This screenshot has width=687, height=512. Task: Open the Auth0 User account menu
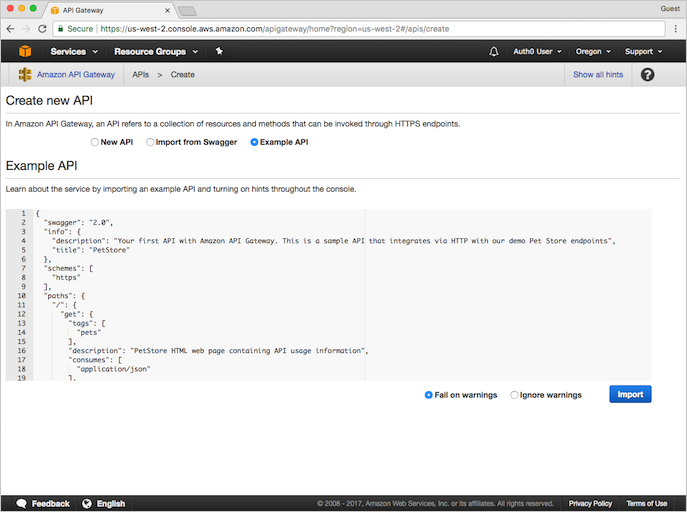coord(537,52)
